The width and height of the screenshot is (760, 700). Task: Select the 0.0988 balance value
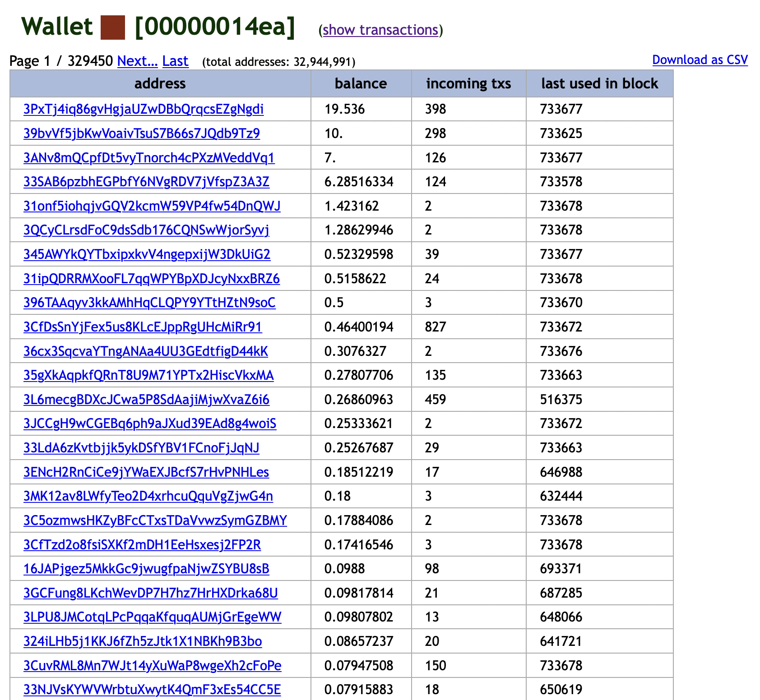point(344,569)
